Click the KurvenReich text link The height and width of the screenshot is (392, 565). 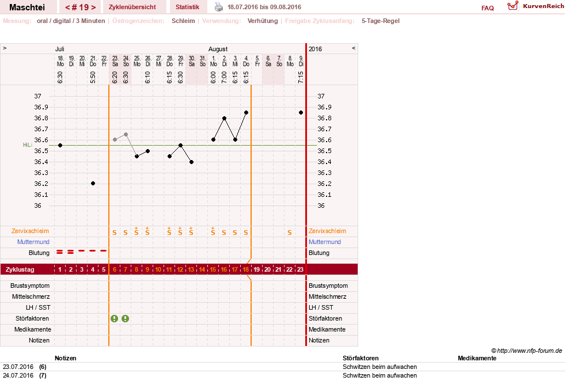pos(543,6)
